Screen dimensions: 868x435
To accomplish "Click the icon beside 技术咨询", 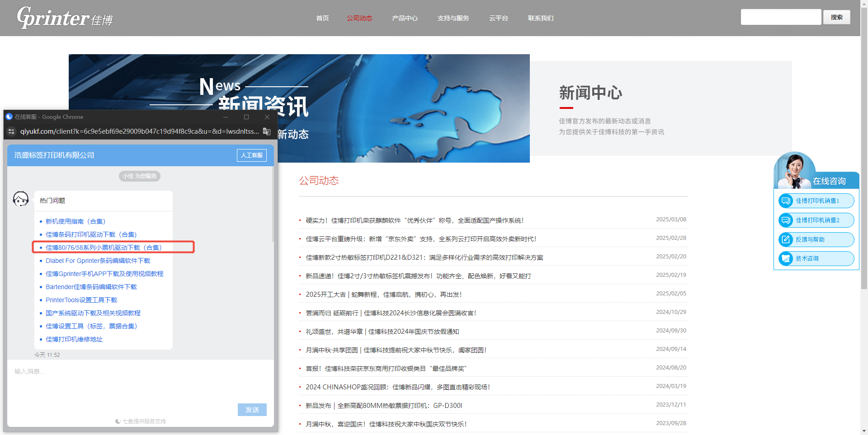I will coord(786,258).
